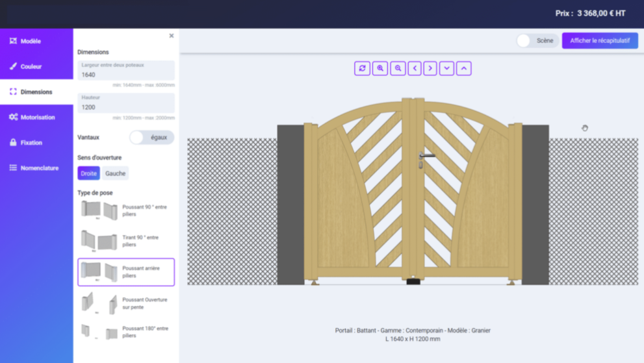Image resolution: width=644 pixels, height=363 pixels.
Task: Choose Poussant 180° entre piliers pose
Action: [126, 332]
